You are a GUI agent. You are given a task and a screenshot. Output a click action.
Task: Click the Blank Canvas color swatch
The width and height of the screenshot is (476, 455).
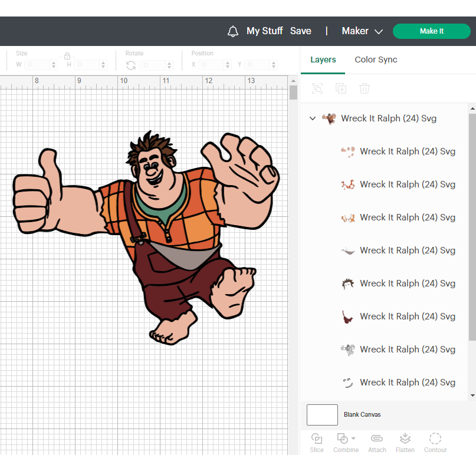322,415
